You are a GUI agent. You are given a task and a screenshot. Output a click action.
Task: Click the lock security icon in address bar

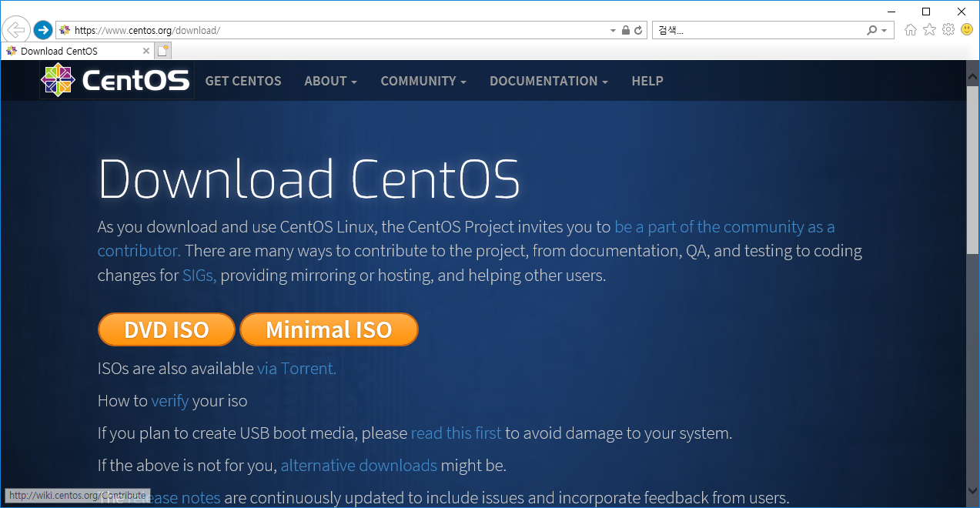(x=625, y=30)
